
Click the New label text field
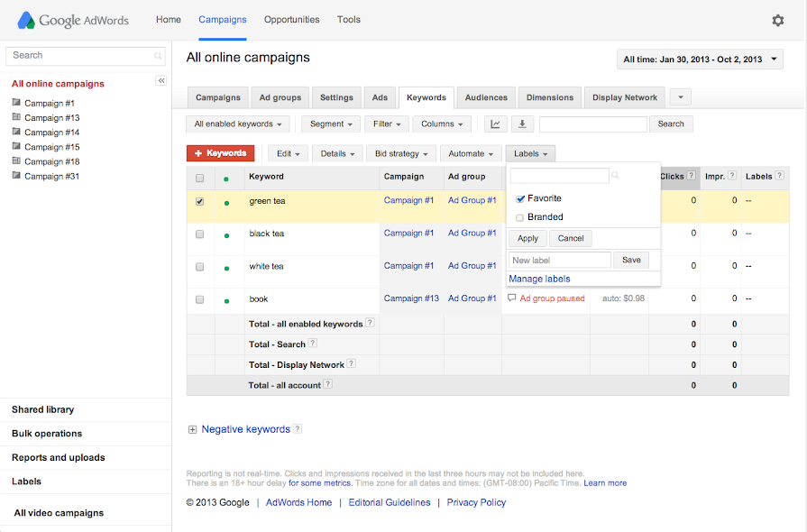coord(559,260)
